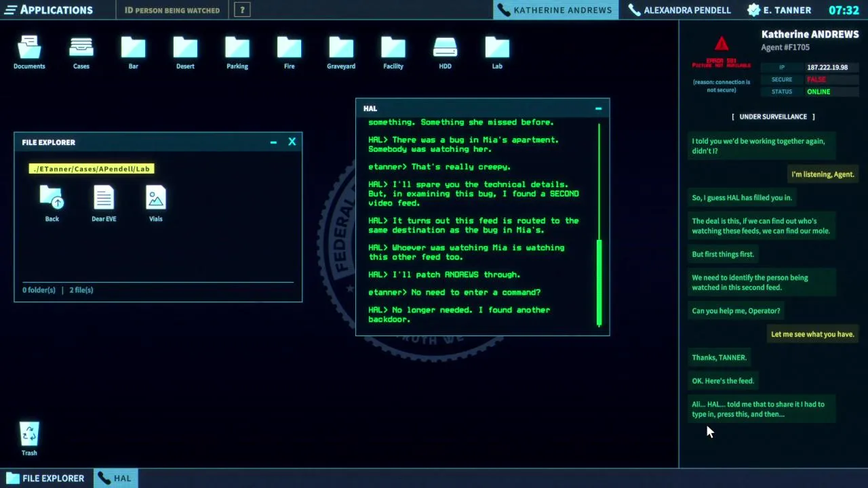The width and height of the screenshot is (868, 488).
Task: Open the Bar folder on desktop
Action: [133, 52]
